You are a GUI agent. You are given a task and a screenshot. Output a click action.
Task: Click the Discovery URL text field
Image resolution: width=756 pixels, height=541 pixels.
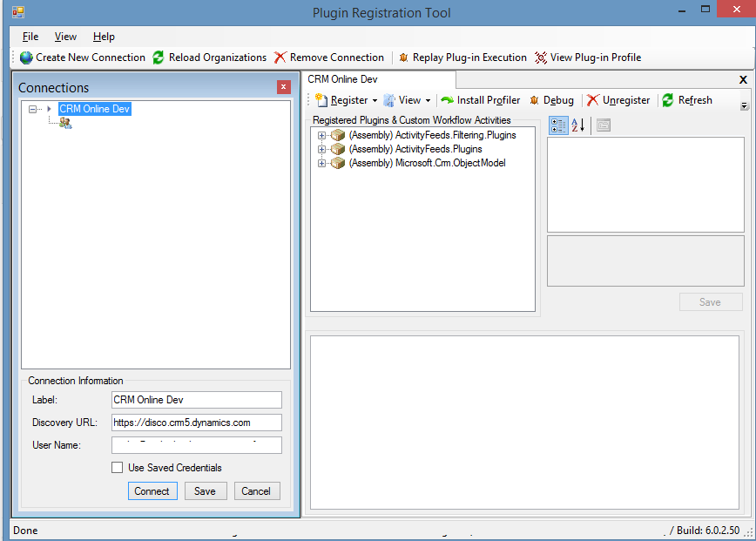click(197, 423)
